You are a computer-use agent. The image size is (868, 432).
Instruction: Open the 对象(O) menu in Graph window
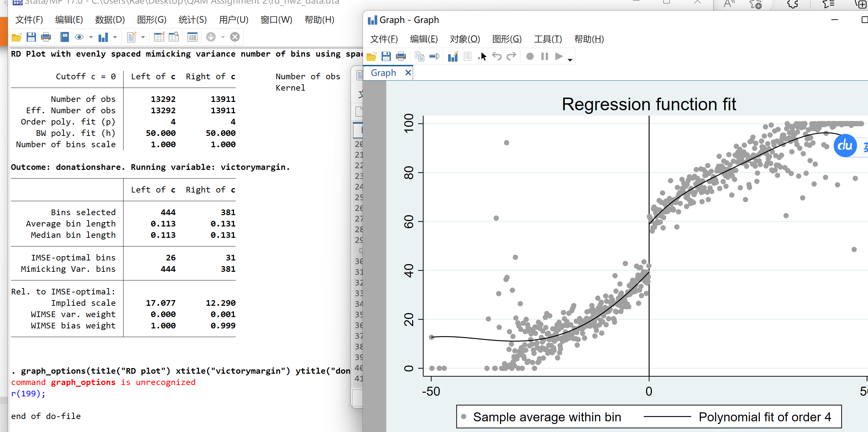coord(465,39)
